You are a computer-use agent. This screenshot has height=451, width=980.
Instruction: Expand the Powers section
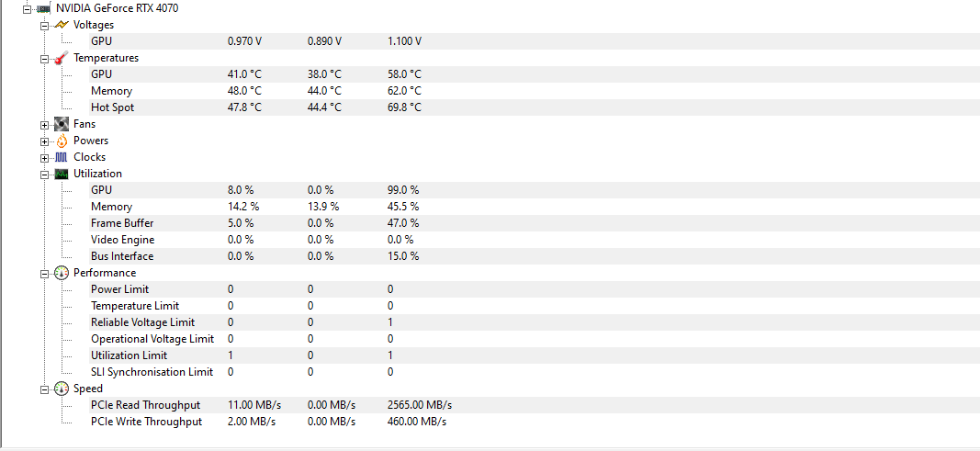45,141
